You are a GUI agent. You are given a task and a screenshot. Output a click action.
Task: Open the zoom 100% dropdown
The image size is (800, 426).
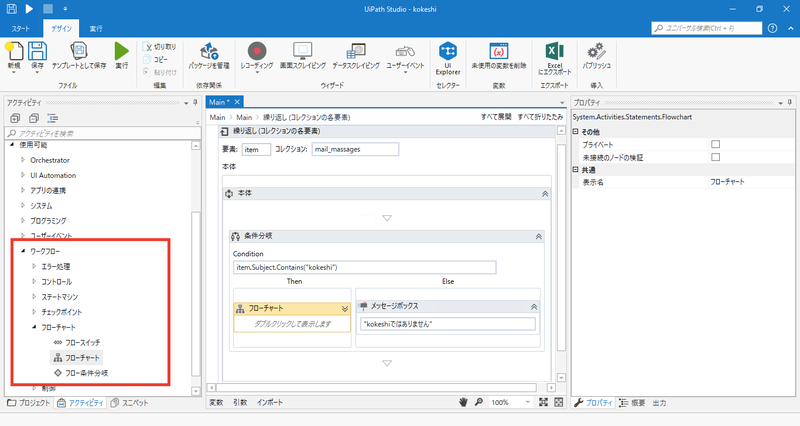(x=528, y=402)
